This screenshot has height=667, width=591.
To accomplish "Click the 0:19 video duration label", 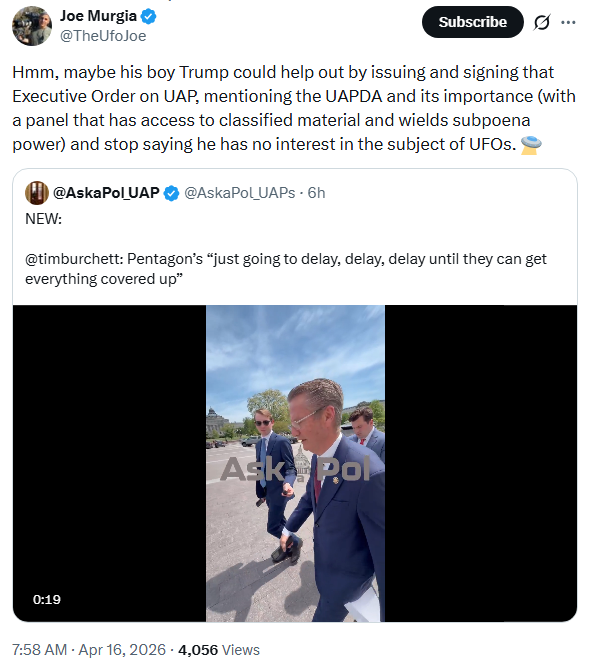I will [47, 600].
